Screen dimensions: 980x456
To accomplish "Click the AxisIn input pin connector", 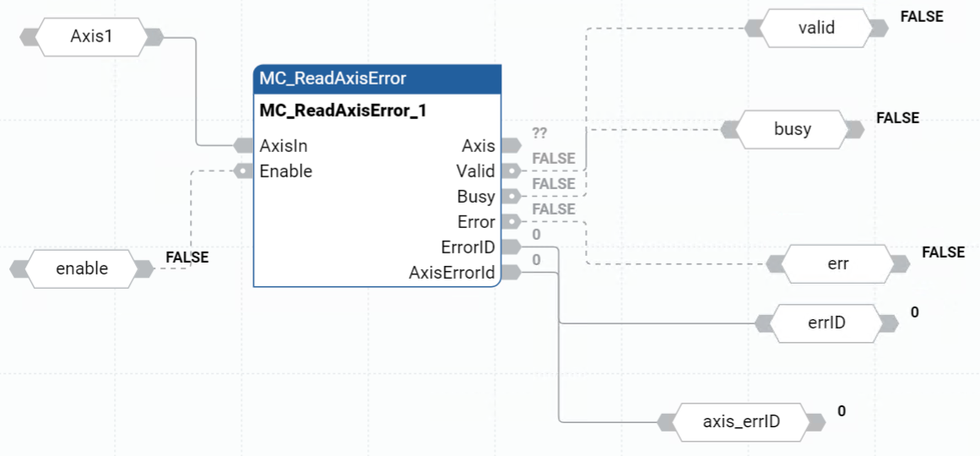I will pyautogui.click(x=244, y=145).
